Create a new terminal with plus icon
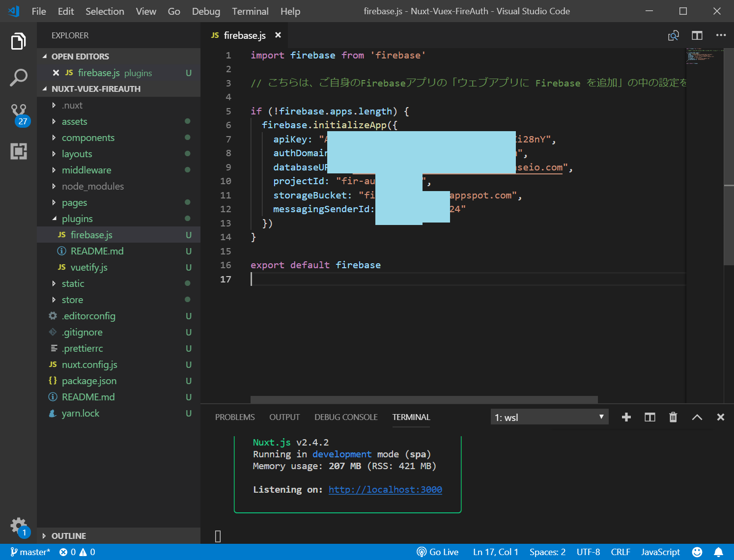The width and height of the screenshot is (734, 560). [626, 417]
